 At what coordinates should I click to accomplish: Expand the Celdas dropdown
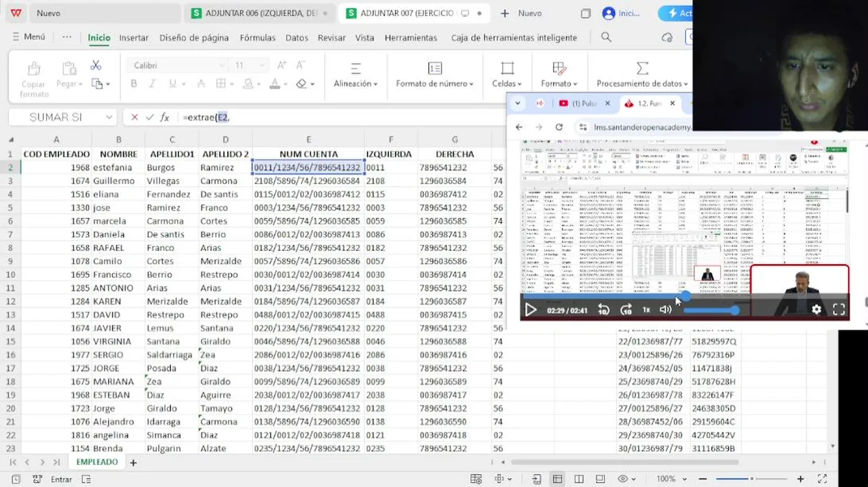[x=507, y=84]
